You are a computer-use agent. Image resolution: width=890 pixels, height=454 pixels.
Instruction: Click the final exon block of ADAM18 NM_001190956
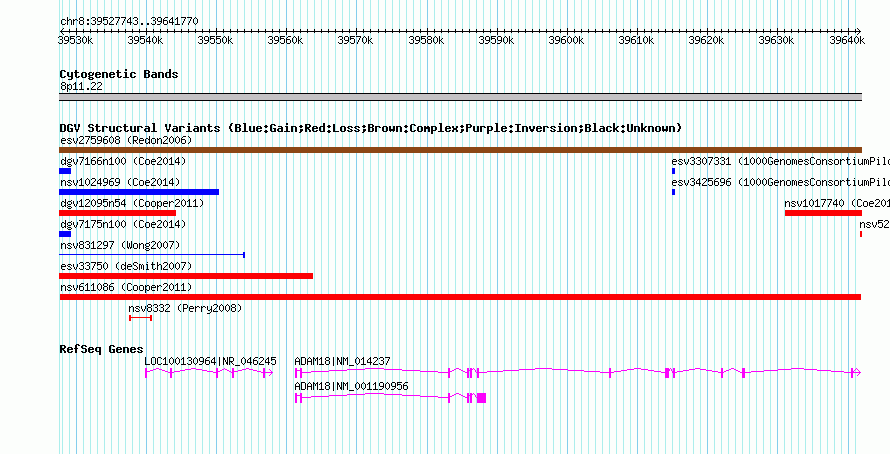pyautogui.click(x=481, y=398)
